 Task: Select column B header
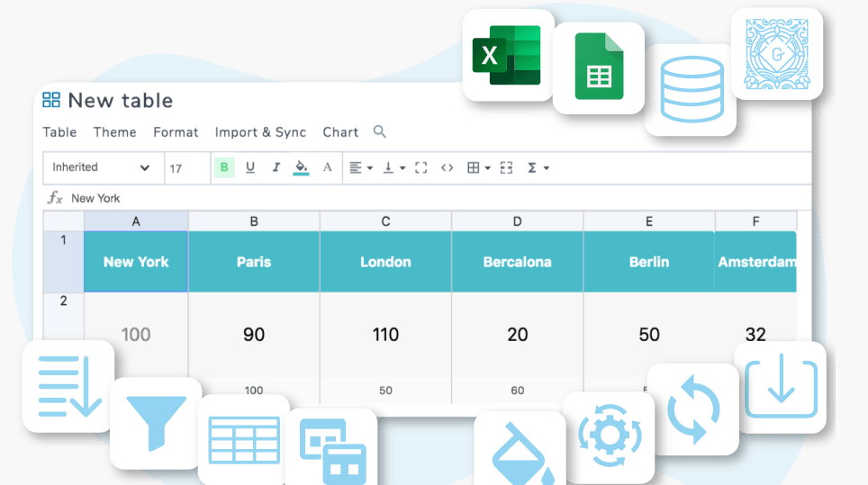point(254,221)
